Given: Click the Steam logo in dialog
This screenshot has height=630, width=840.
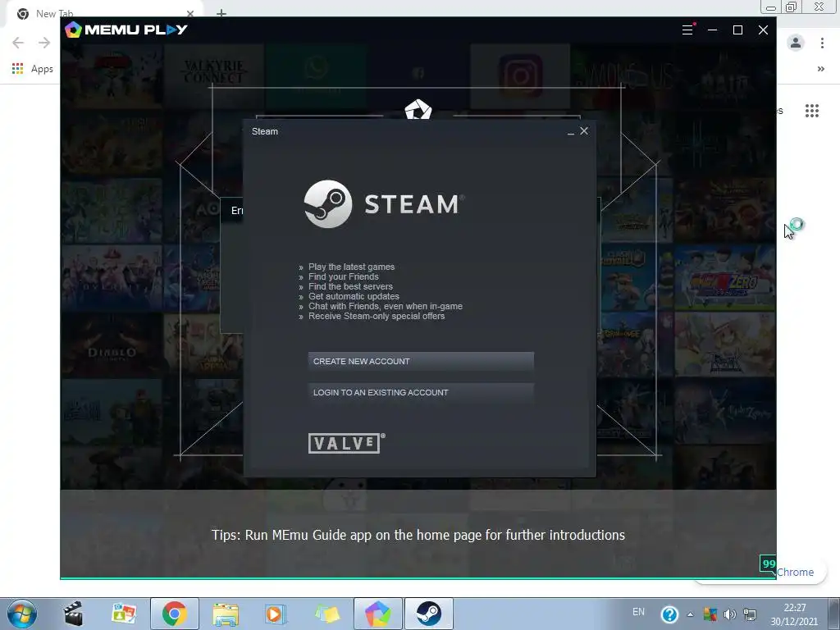Looking at the screenshot, I should 384,204.
